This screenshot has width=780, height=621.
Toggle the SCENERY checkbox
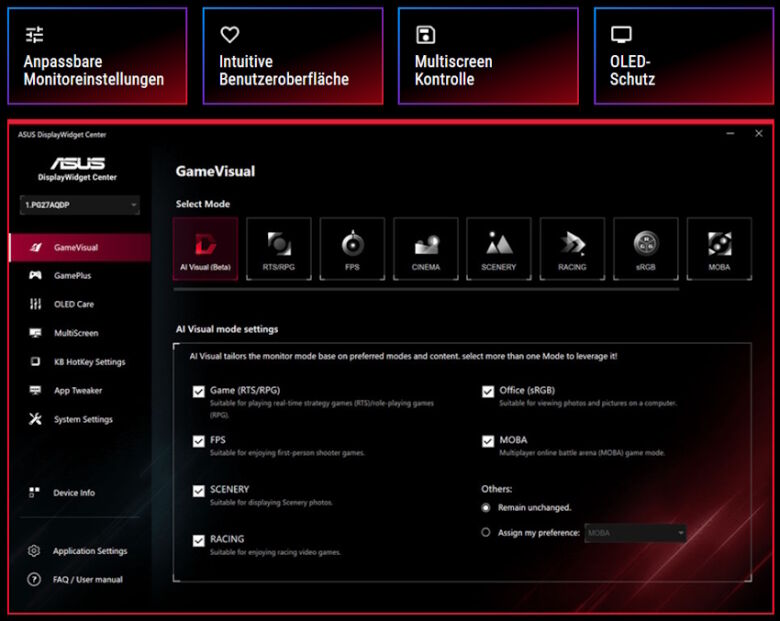[198, 491]
